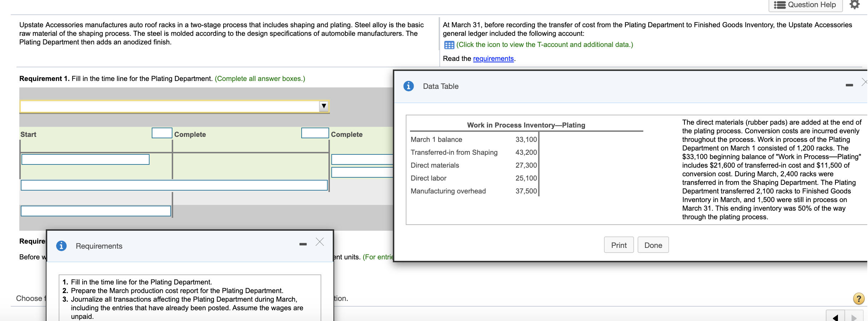The height and width of the screenshot is (321, 868).
Task: Print the Data Table
Action: tap(619, 245)
